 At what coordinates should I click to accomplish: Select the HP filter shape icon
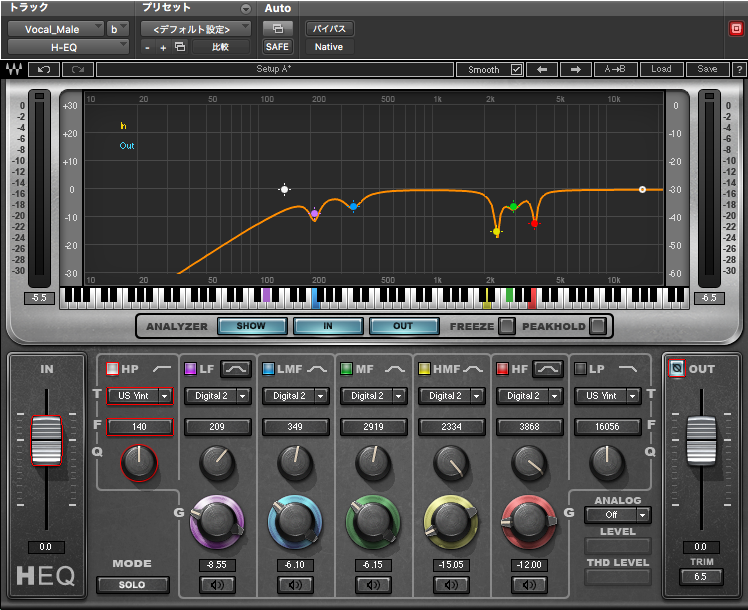tap(162, 369)
